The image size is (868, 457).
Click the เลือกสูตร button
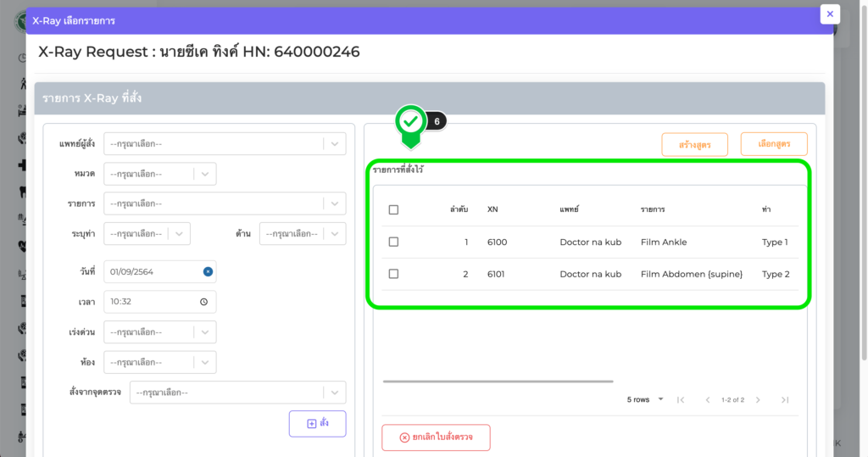[x=773, y=144]
